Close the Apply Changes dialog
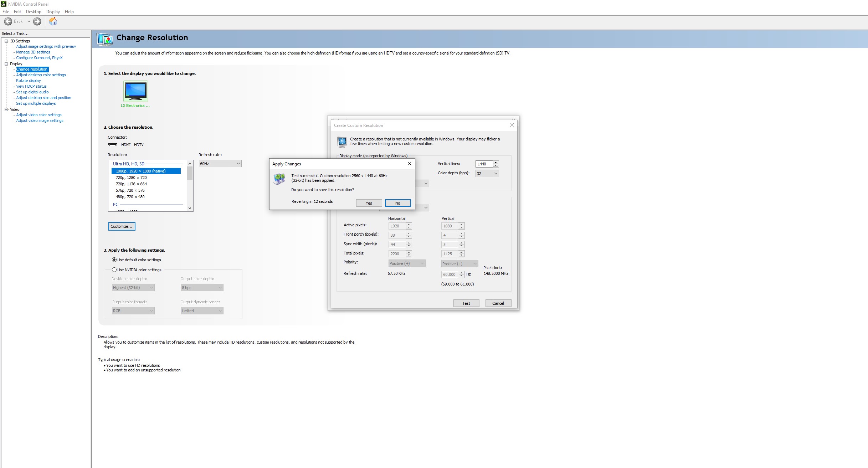Image resolution: width=868 pixels, height=468 pixels. 409,164
